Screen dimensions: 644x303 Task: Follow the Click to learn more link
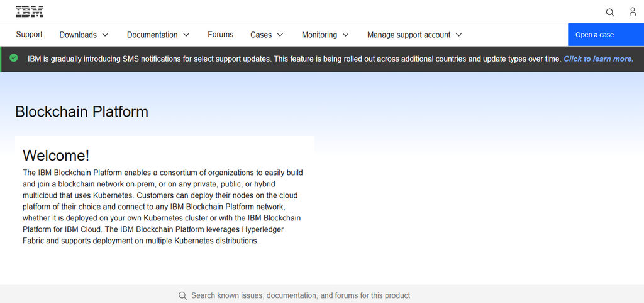599,59
